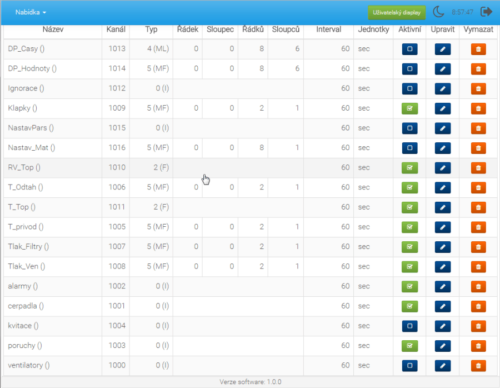This screenshot has width=500, height=388.
Task: Click the Interval column header
Action: (x=329, y=29)
